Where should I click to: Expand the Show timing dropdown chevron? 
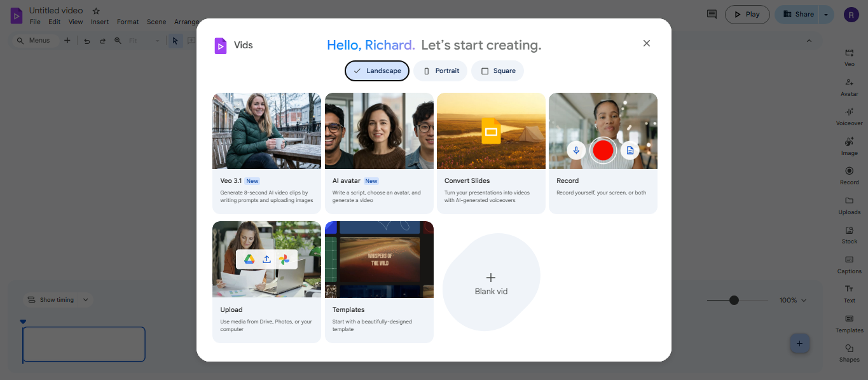[x=86, y=300]
